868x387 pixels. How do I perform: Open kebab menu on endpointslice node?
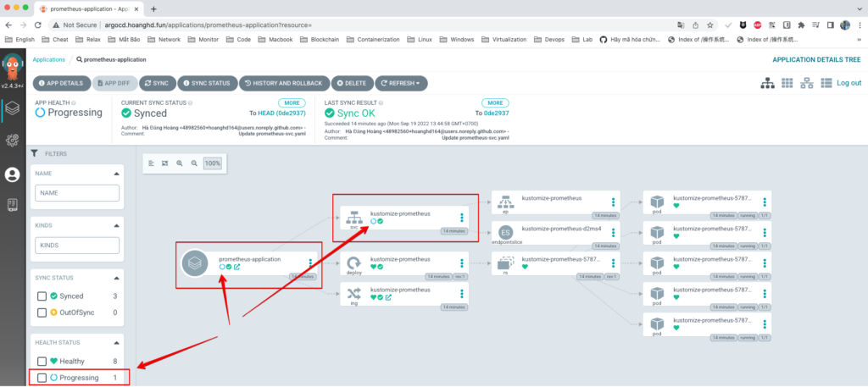(613, 233)
